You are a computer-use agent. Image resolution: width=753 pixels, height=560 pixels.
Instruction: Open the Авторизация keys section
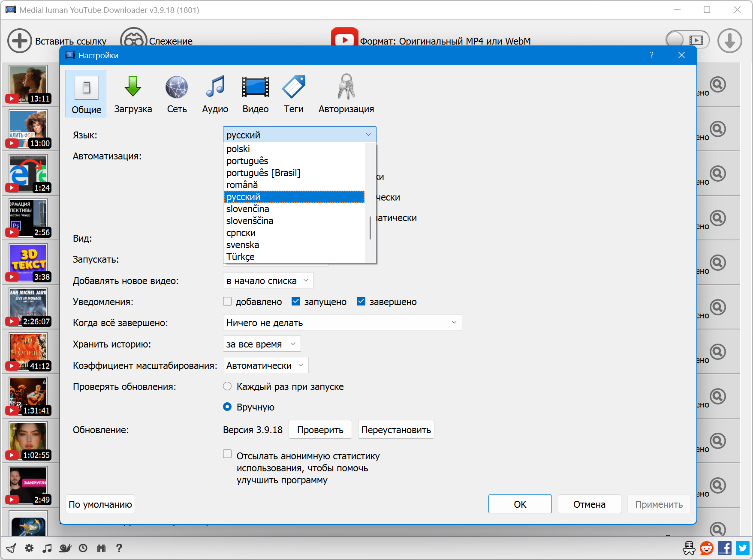coord(346,94)
